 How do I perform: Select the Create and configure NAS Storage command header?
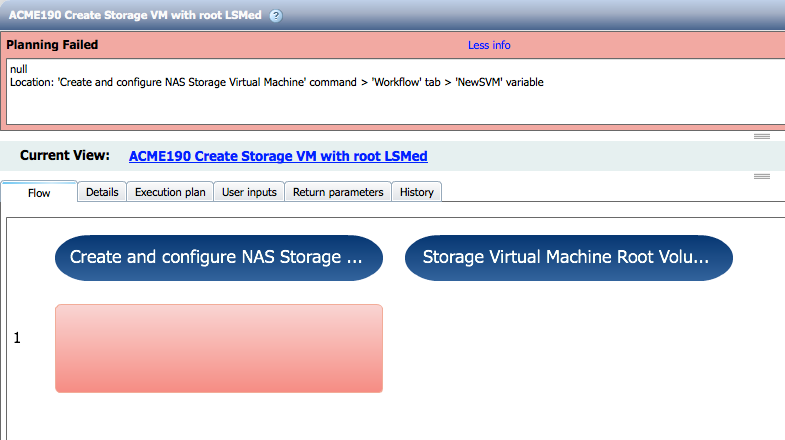click(x=219, y=258)
